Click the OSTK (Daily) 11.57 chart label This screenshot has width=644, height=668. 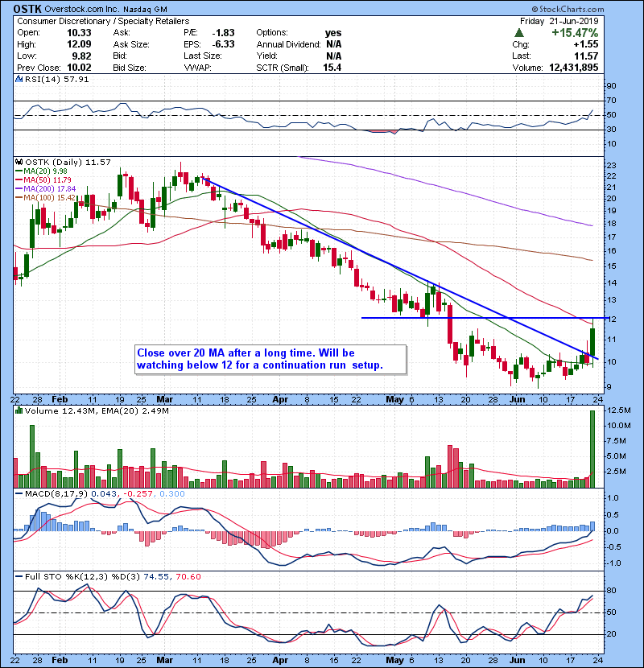[68, 163]
